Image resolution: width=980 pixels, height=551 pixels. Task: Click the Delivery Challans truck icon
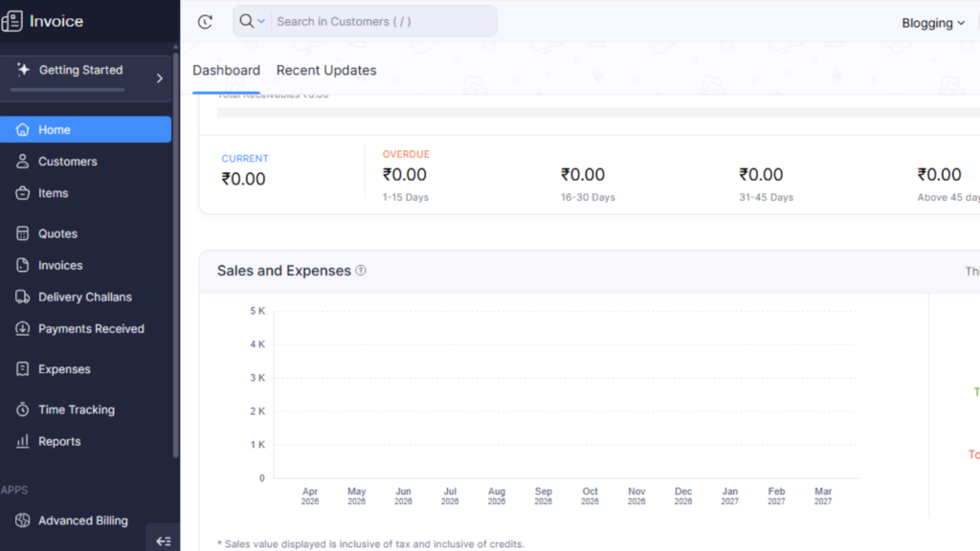tap(23, 297)
